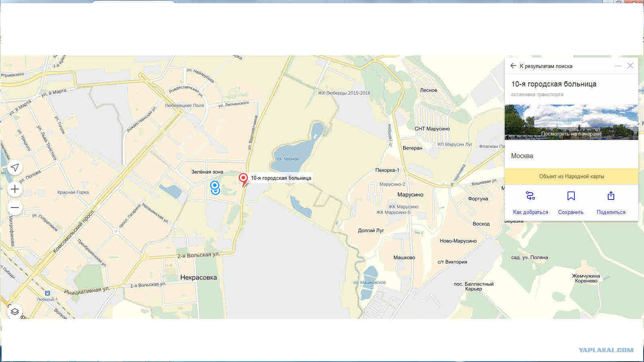Click the 'Лесное' map label

(x=429, y=90)
